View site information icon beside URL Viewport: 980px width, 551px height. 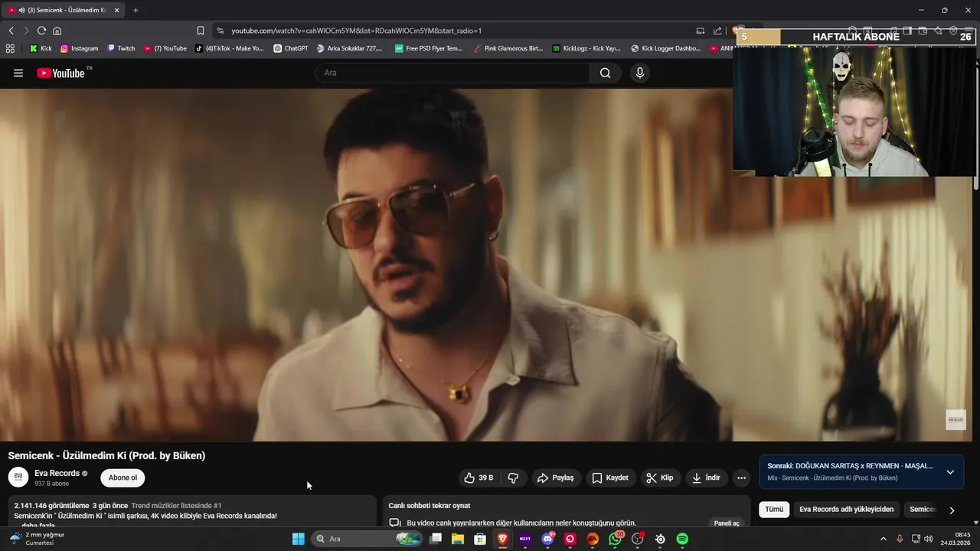220,31
